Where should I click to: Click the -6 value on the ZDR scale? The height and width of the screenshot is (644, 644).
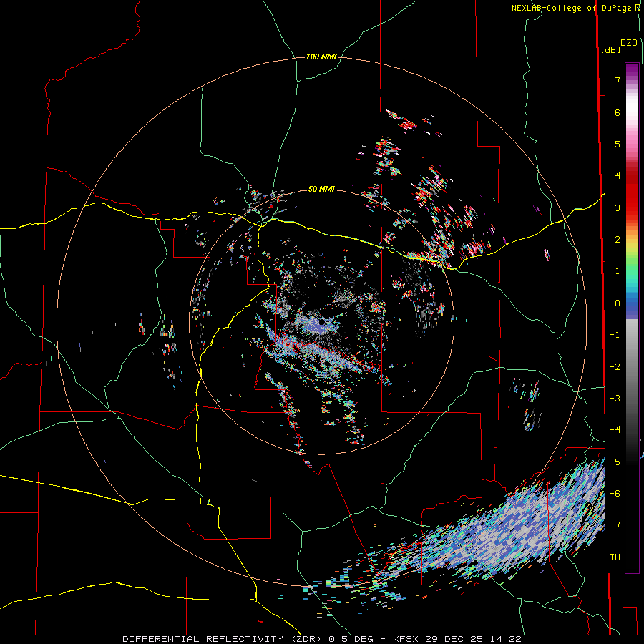click(x=615, y=494)
